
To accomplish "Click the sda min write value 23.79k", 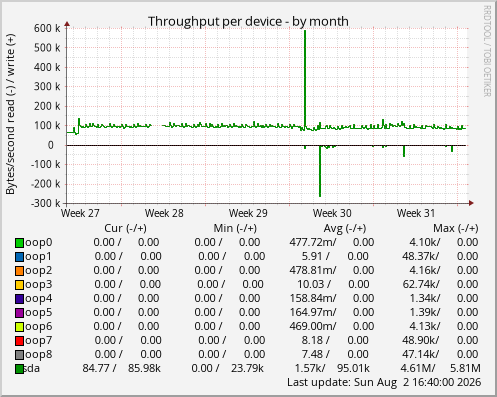I will tap(247, 368).
